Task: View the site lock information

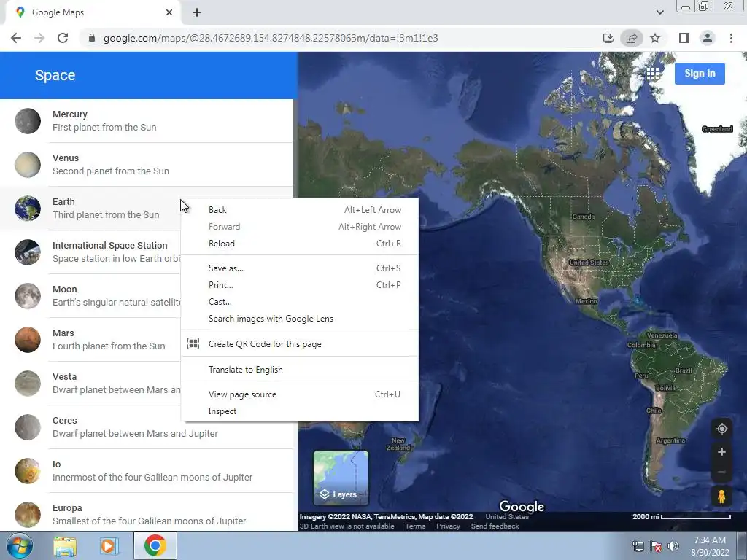Action: pyautogui.click(x=92, y=38)
